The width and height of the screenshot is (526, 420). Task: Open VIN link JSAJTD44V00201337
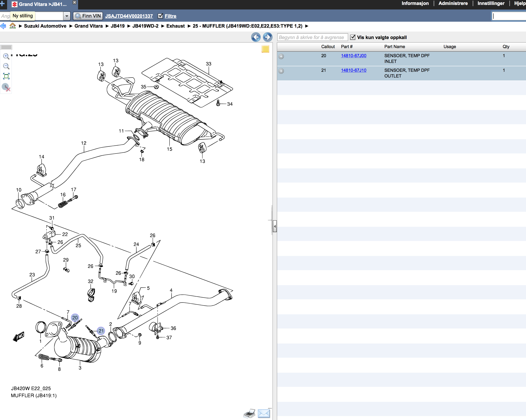pos(129,16)
